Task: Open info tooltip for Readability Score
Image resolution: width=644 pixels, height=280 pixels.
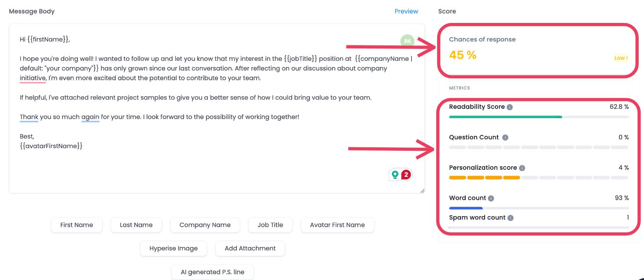Action: point(510,107)
